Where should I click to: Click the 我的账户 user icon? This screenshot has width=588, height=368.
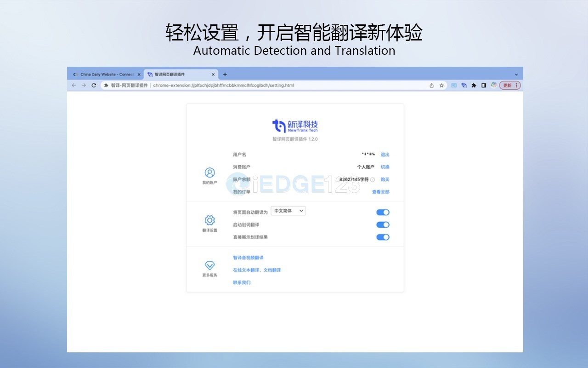click(x=209, y=172)
